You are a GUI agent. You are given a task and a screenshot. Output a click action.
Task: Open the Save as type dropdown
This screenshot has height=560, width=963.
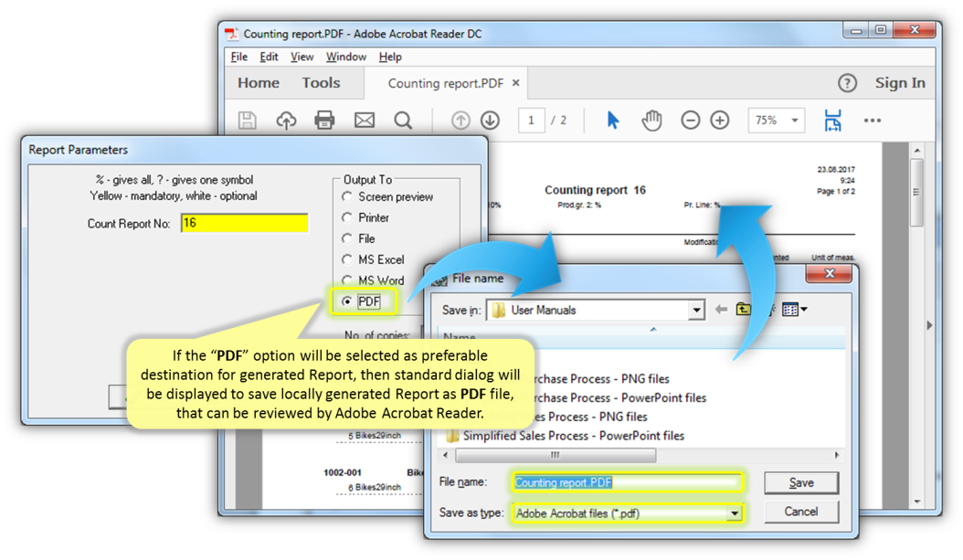click(734, 512)
